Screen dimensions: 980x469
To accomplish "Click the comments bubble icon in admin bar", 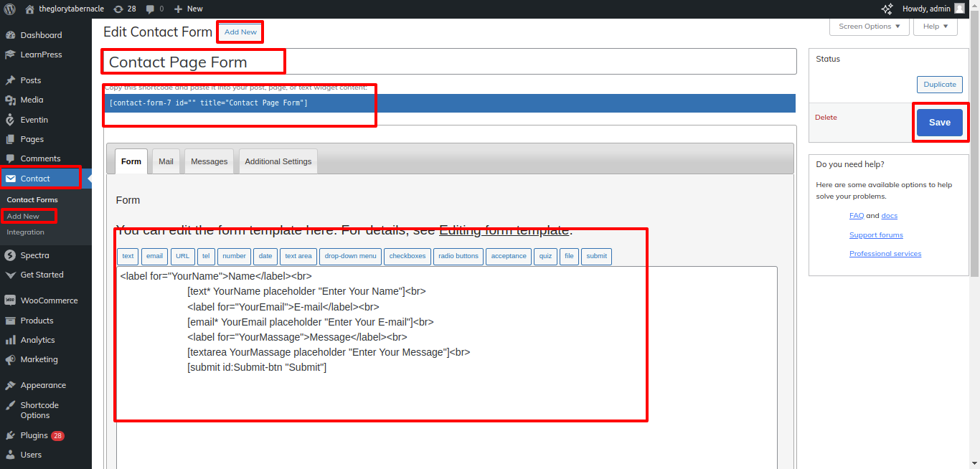I will click(151, 9).
